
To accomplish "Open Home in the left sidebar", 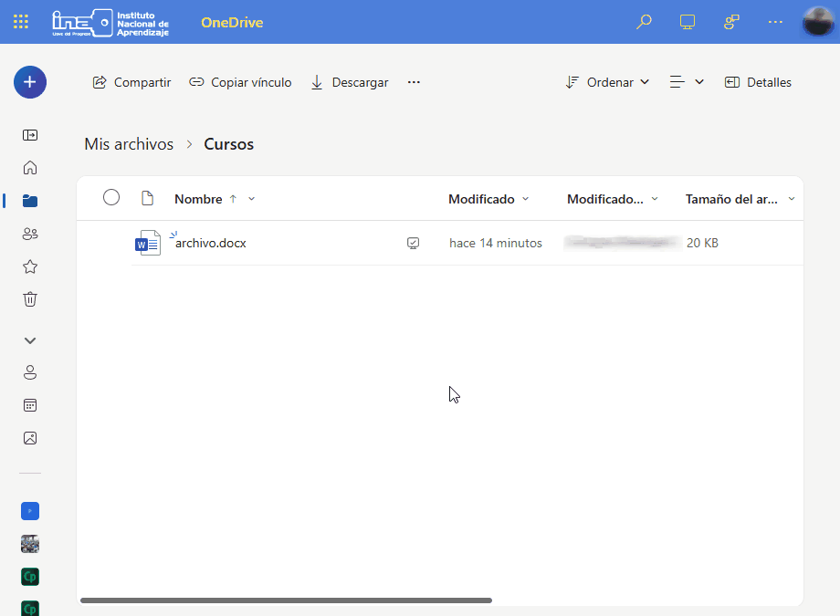I will tap(30, 168).
